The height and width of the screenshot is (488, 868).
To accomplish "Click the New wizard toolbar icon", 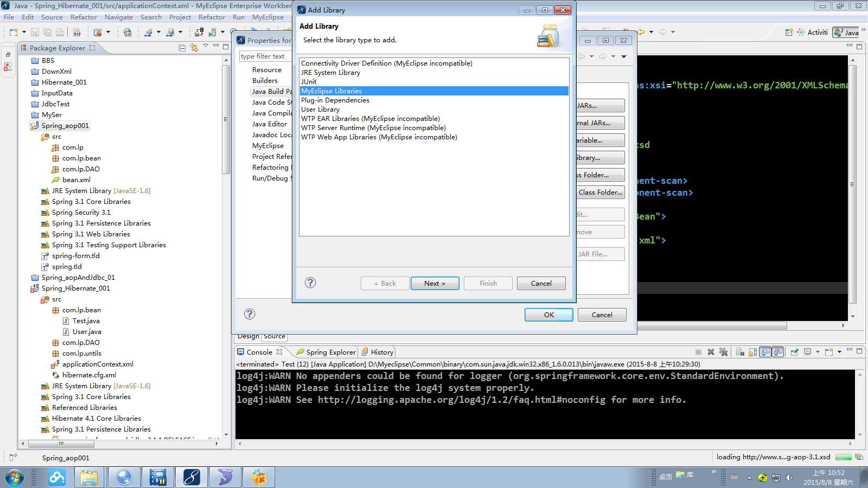I will 13,32.
